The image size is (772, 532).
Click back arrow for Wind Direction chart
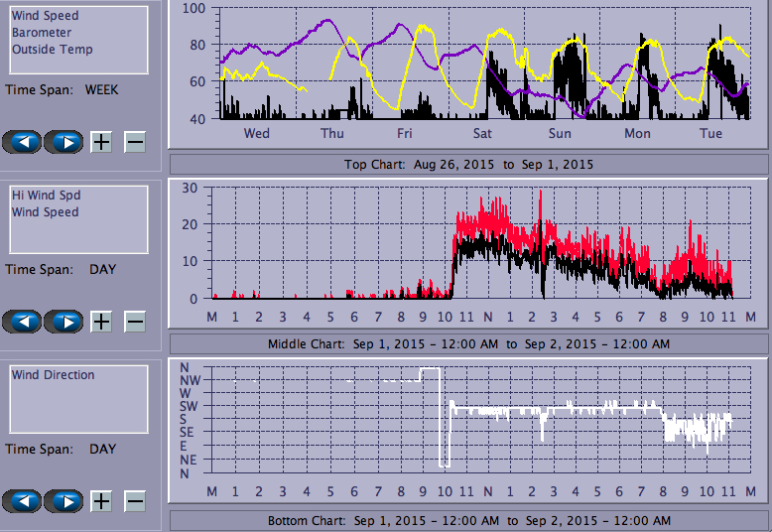coord(22,501)
